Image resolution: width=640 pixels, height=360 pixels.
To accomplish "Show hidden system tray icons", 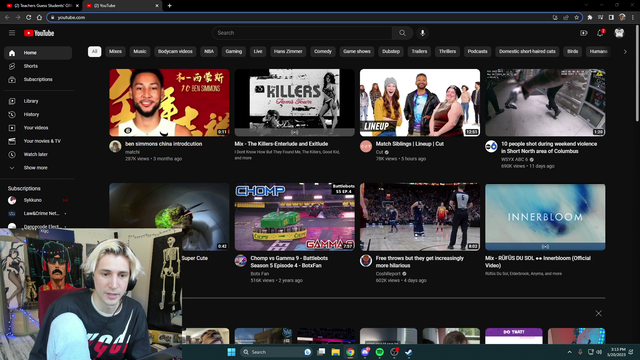I will click(x=569, y=352).
